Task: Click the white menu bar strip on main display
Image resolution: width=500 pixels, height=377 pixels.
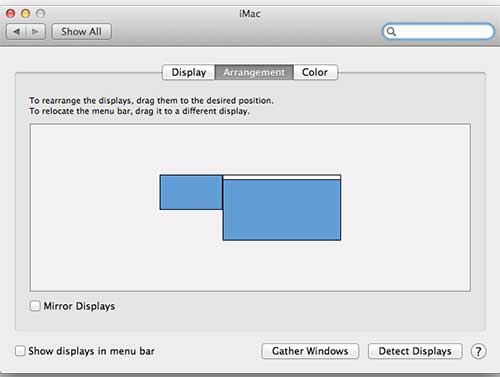Action: click(282, 177)
